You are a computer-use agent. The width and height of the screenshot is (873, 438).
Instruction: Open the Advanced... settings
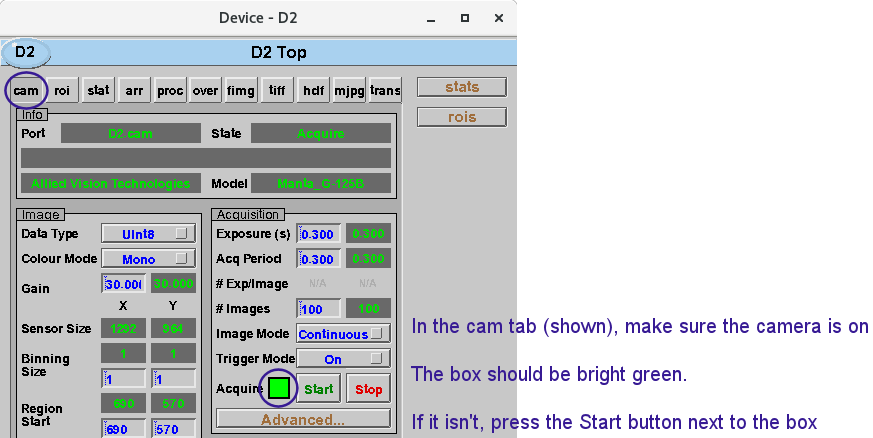point(303,419)
